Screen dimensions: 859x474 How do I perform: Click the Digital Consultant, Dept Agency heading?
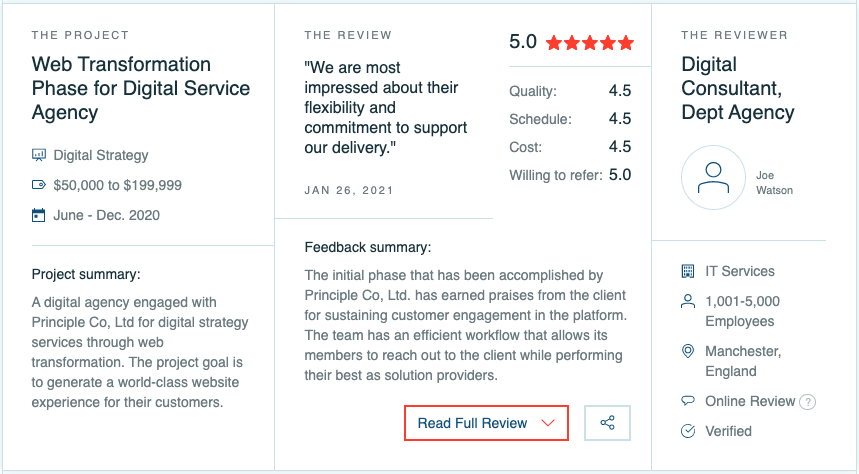[x=737, y=88]
